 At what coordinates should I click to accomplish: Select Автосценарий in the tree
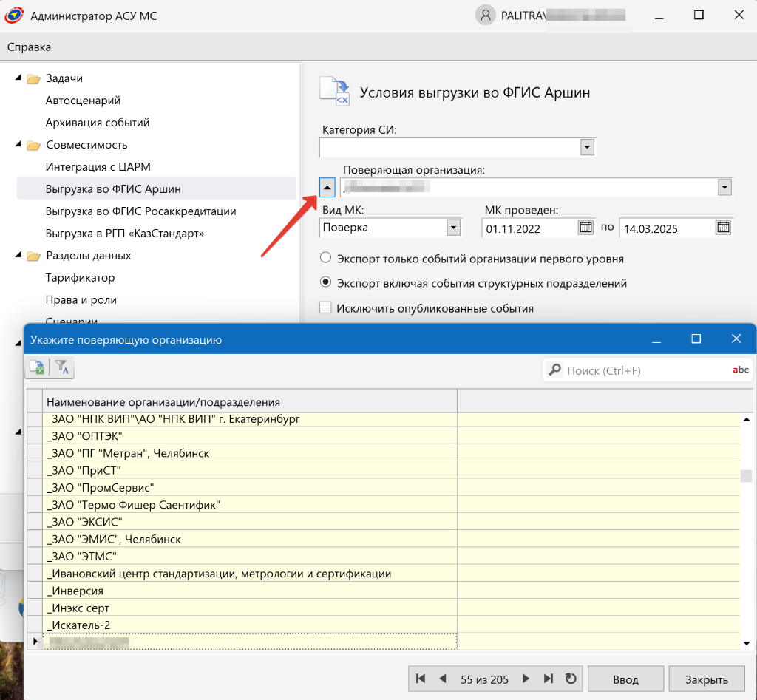tap(83, 101)
